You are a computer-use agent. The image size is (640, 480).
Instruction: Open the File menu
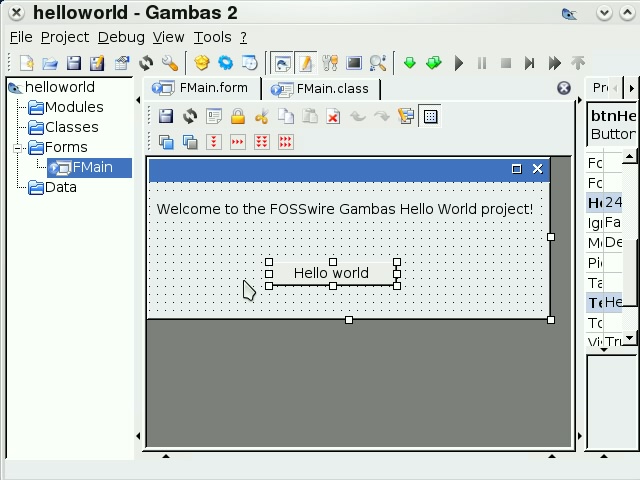pyautogui.click(x=21, y=37)
